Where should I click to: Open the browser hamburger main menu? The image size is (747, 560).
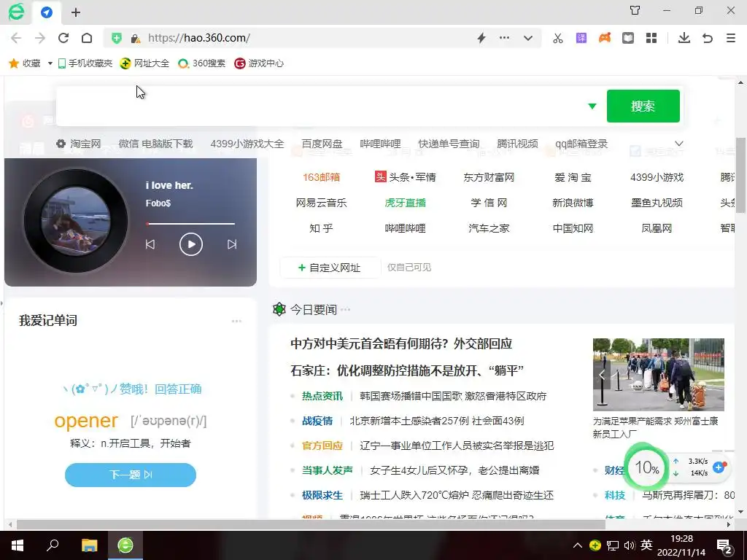point(731,38)
